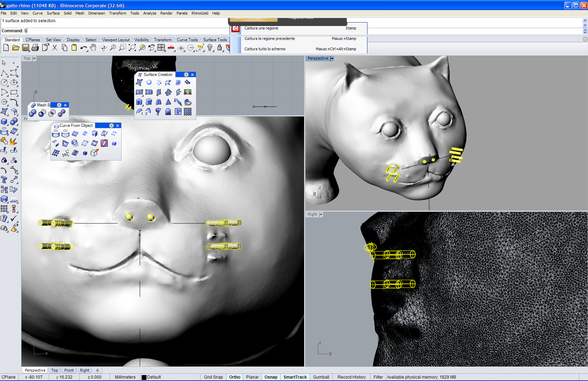Toggle SmartTrack in status bar
The image size is (588, 381).
click(x=295, y=377)
